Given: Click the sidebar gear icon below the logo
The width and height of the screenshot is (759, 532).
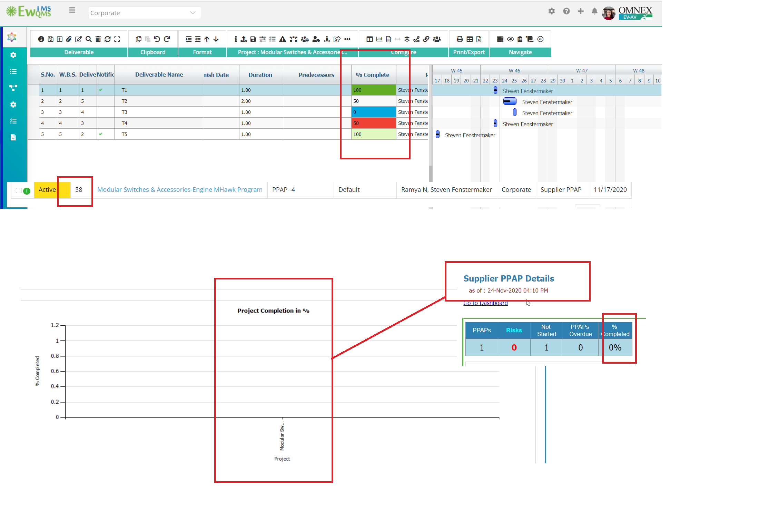Looking at the screenshot, I should pos(13,55).
